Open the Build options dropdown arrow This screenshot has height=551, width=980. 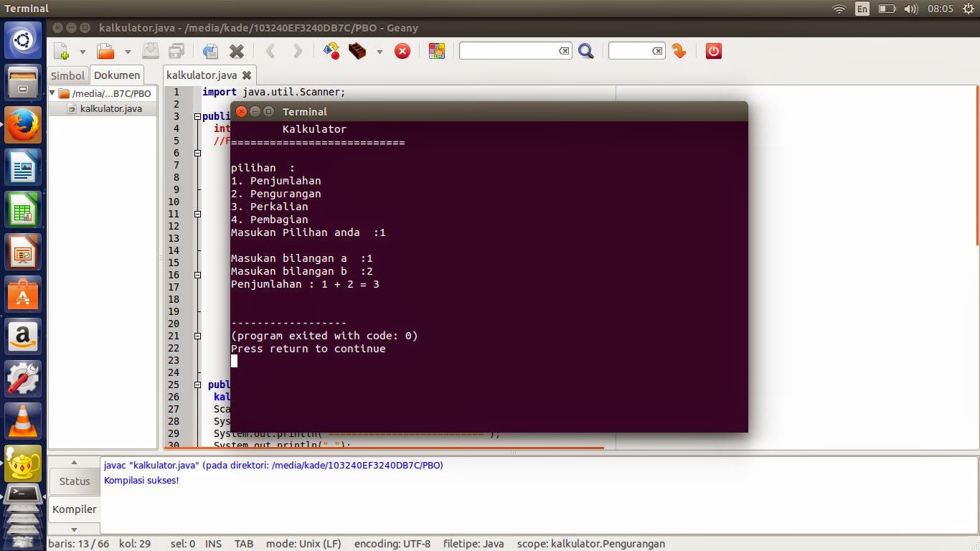[x=379, y=51]
